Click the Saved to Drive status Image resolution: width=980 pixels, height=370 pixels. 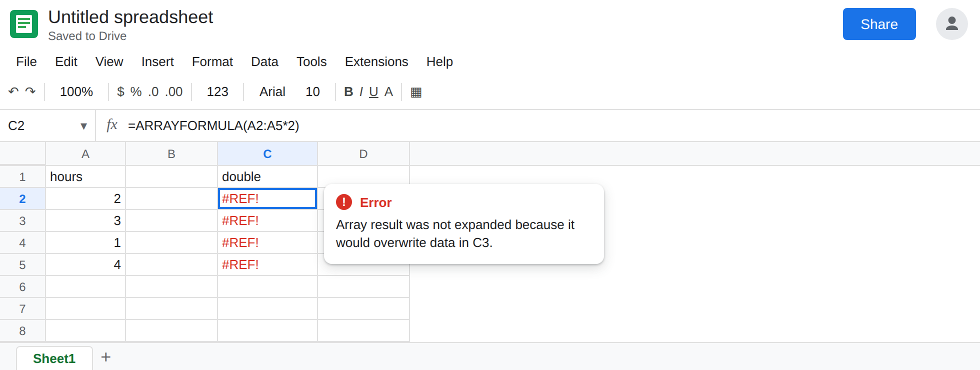87,36
